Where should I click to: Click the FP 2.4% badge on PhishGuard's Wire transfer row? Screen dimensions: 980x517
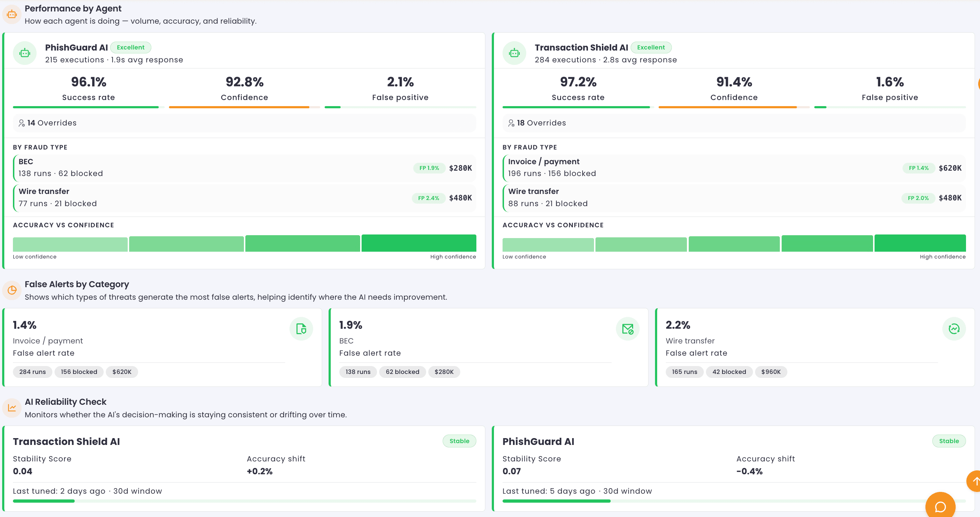click(x=429, y=198)
